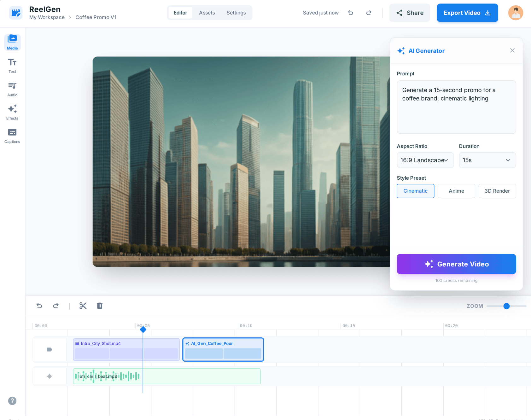Open the Effects panel
Screen dimensions: 531x420
click(12, 112)
